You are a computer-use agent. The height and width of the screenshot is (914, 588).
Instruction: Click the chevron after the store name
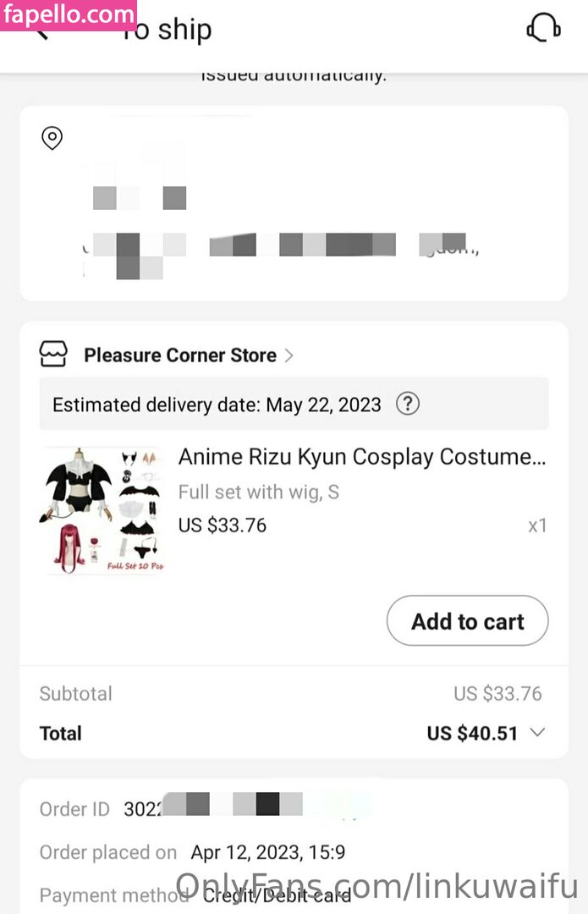click(x=289, y=355)
